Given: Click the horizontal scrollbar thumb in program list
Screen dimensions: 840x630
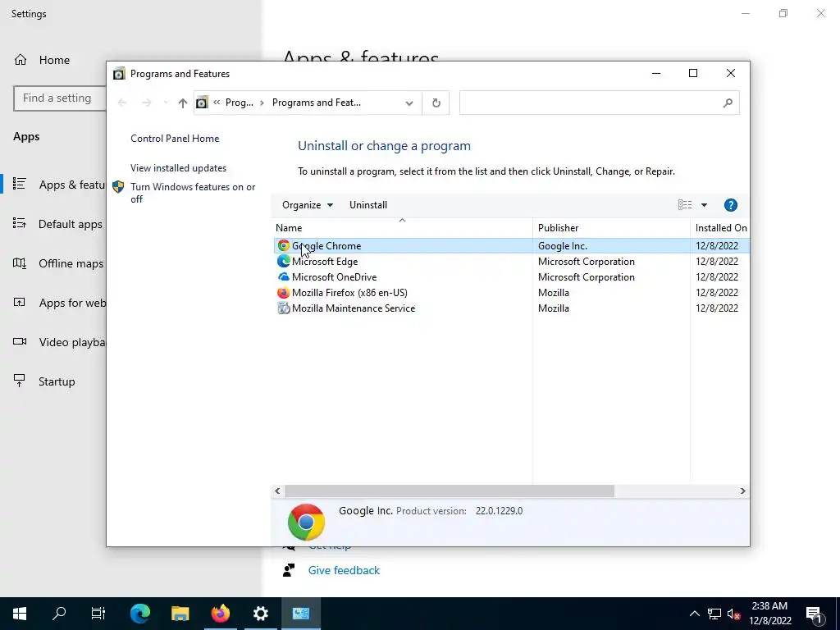Looking at the screenshot, I should (449, 491).
